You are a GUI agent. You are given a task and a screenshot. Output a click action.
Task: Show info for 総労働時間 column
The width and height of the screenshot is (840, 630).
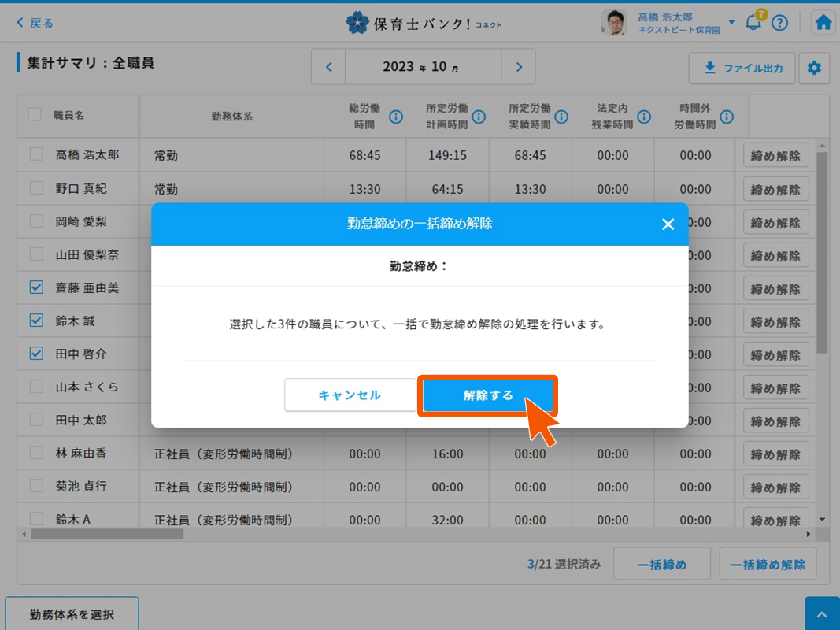pos(396,117)
